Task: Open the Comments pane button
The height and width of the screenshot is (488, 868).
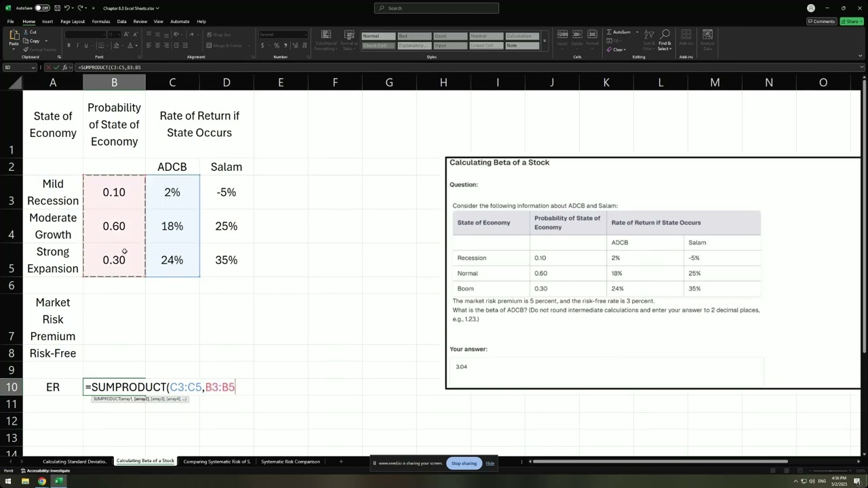Action: coord(821,21)
